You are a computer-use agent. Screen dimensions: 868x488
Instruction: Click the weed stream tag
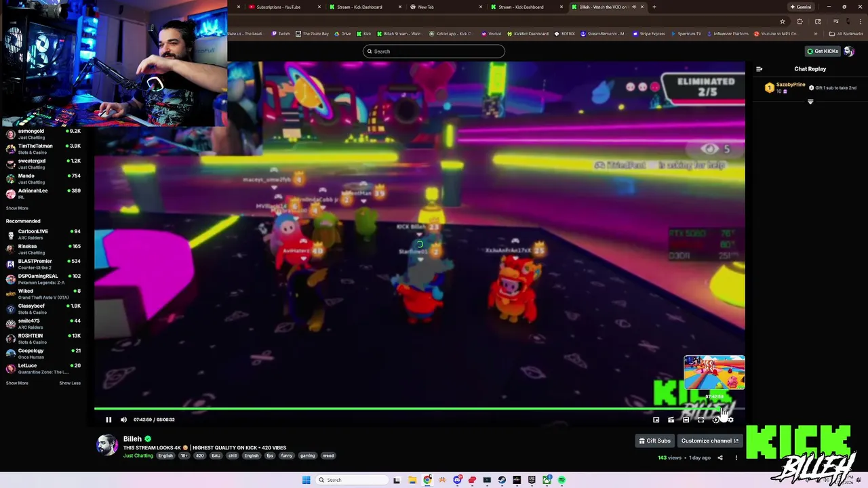coord(328,455)
